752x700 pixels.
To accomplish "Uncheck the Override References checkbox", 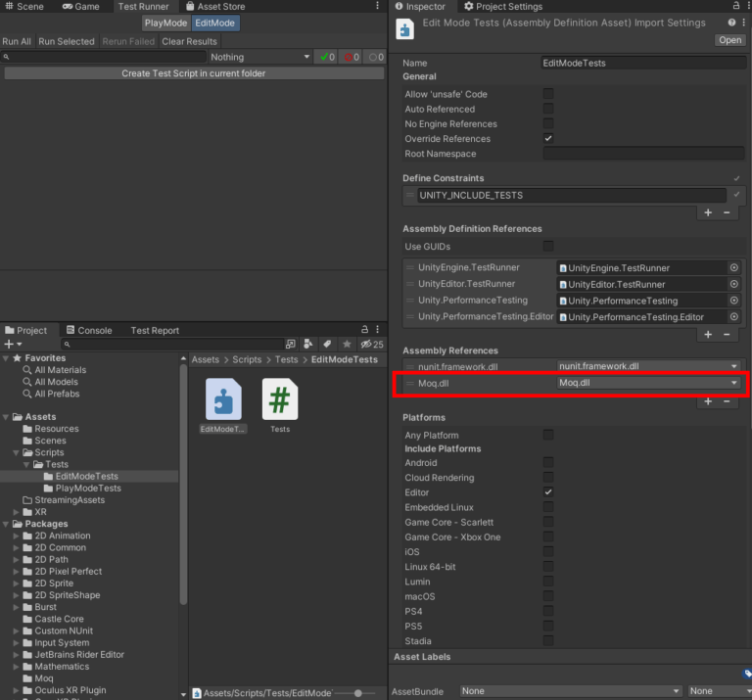I will [x=548, y=139].
